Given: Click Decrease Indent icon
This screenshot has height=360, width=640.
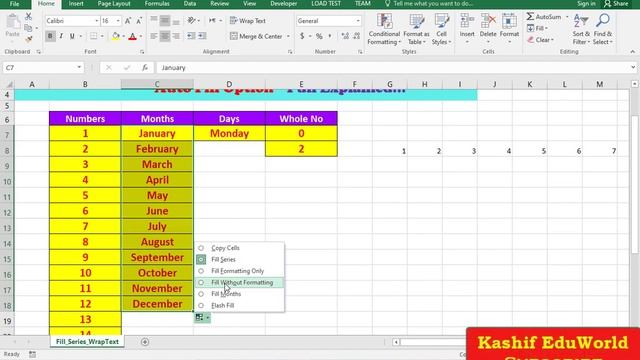Looking at the screenshot, I should [x=191, y=36].
